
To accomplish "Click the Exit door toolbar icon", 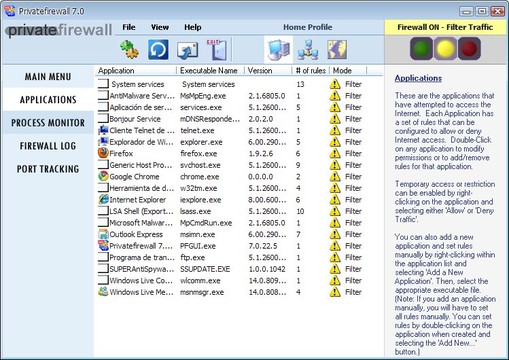I will point(217,50).
